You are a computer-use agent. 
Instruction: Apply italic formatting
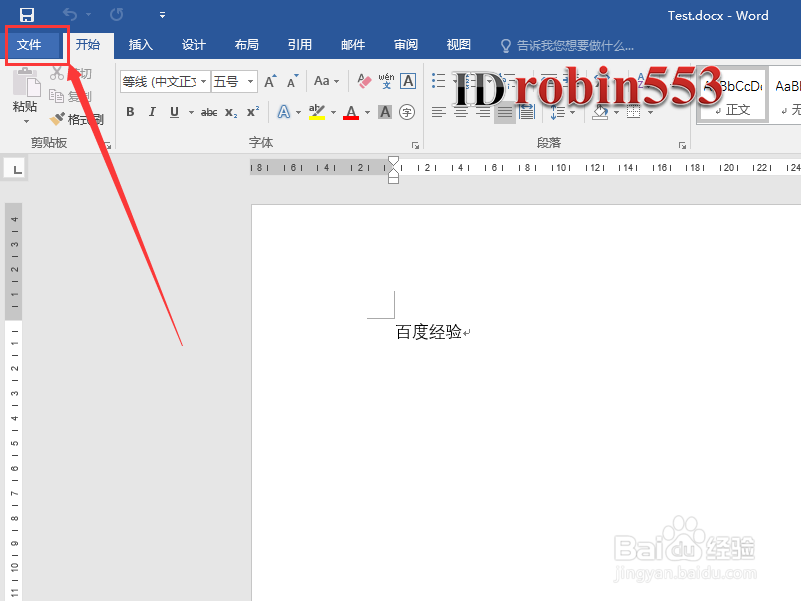tap(151, 112)
